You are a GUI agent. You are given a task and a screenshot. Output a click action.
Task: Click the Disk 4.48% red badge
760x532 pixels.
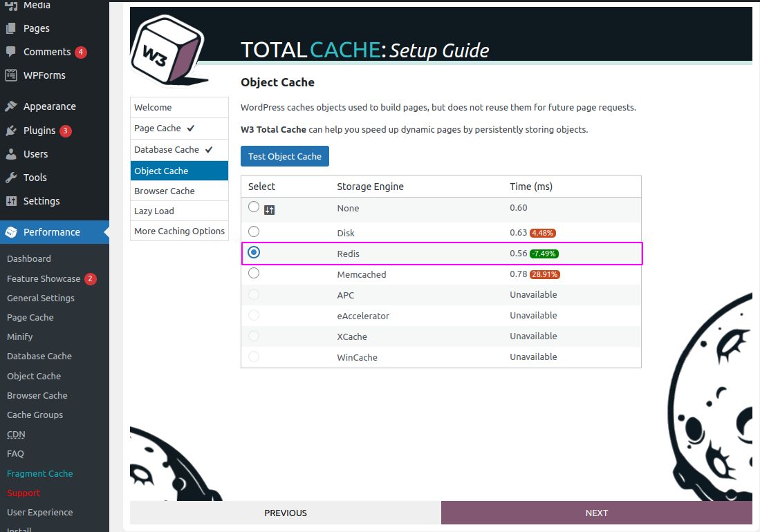(542, 233)
